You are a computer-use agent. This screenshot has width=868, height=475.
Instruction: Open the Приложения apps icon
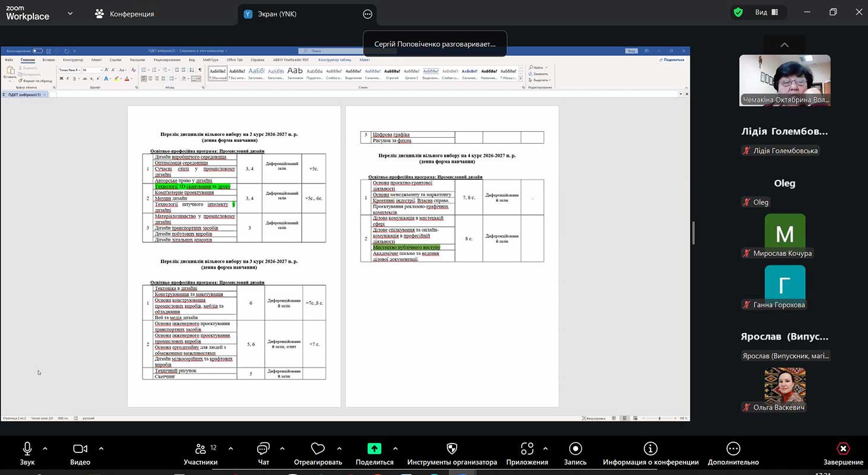click(x=526, y=449)
